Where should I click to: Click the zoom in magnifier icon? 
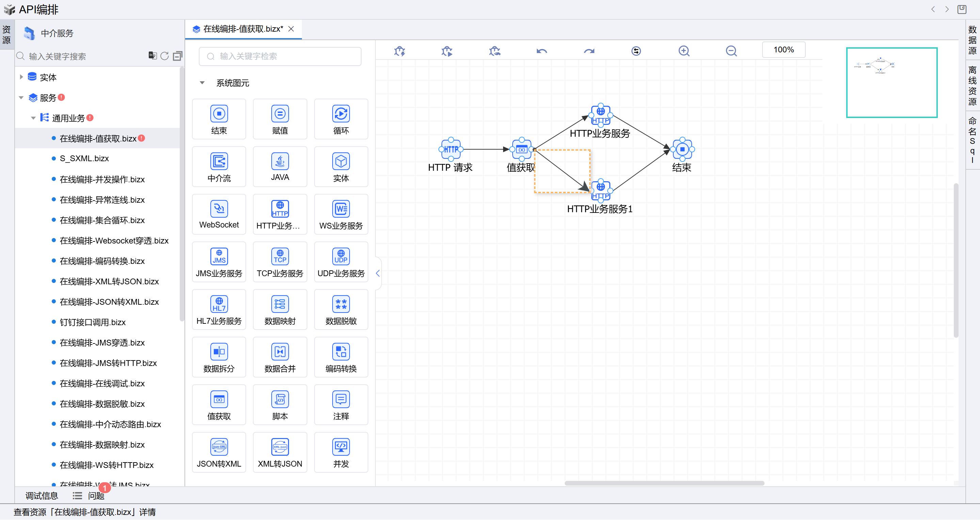point(684,51)
